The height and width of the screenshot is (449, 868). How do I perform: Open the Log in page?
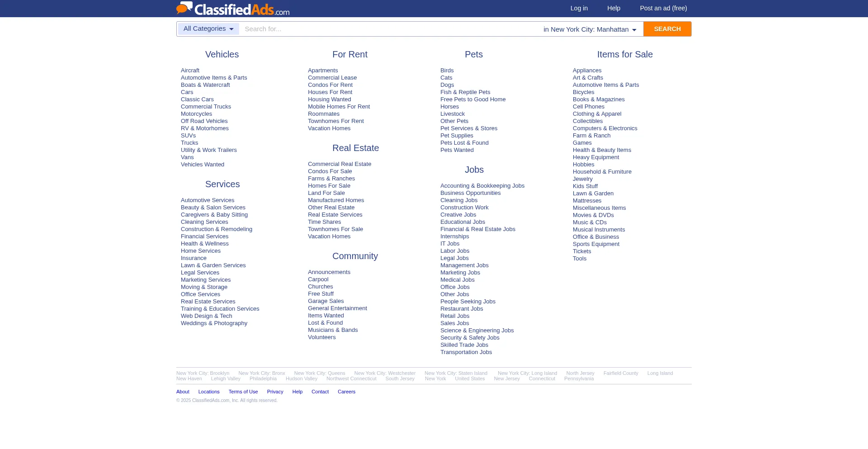[579, 8]
